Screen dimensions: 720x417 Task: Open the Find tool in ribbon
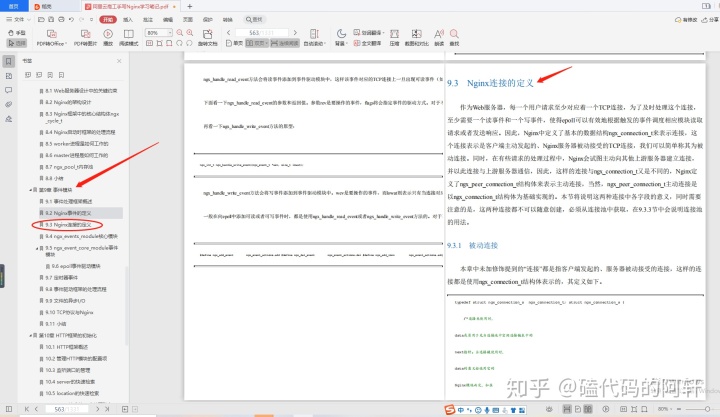pos(454,38)
